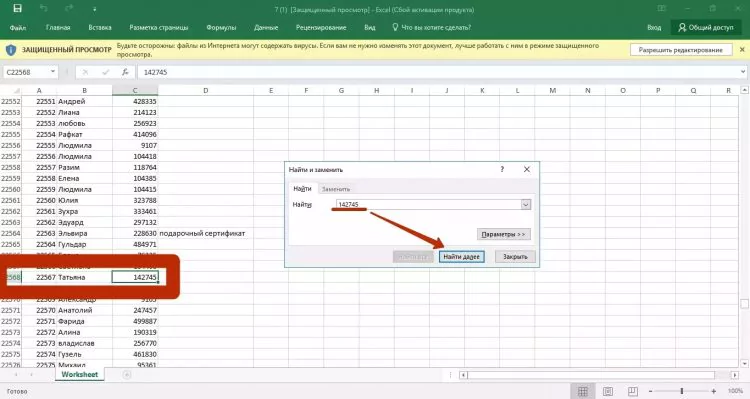The image size is (750, 399).
Task: Click the zoom in plus button
Action: coord(714,391)
